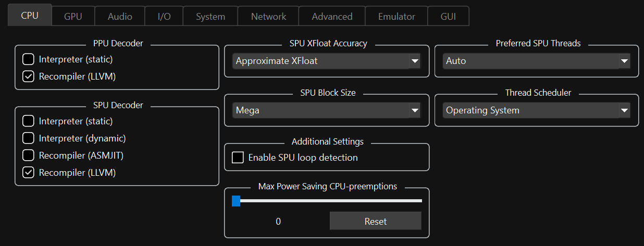Image resolution: width=644 pixels, height=246 pixels.
Task: Open the Emulator tab
Action: [397, 16]
